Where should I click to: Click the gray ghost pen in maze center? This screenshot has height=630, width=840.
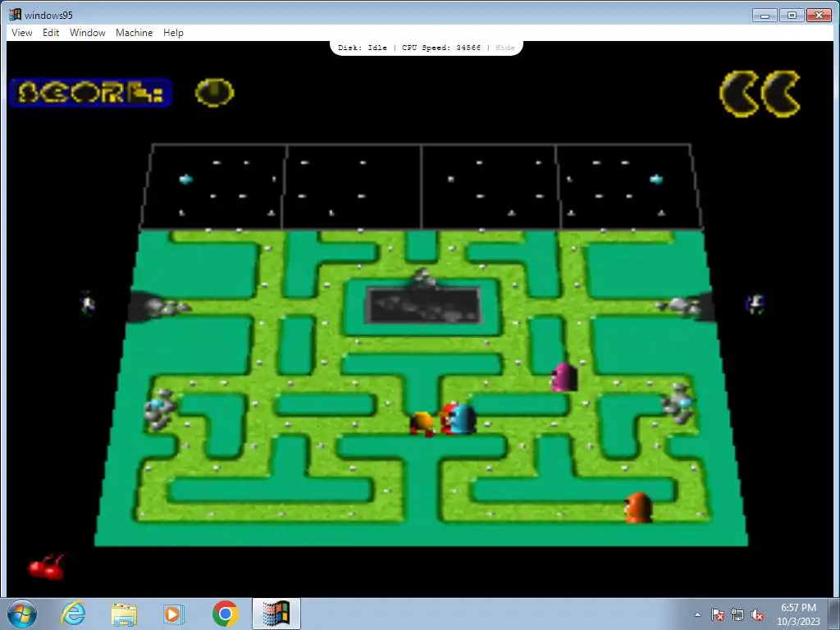pyautogui.click(x=422, y=305)
